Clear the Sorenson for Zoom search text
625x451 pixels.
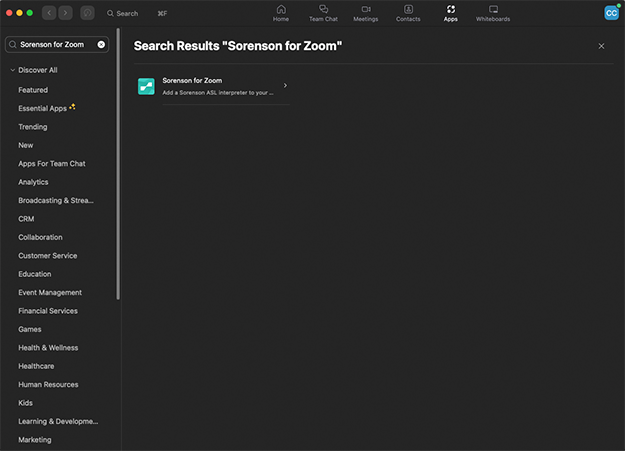coord(101,44)
